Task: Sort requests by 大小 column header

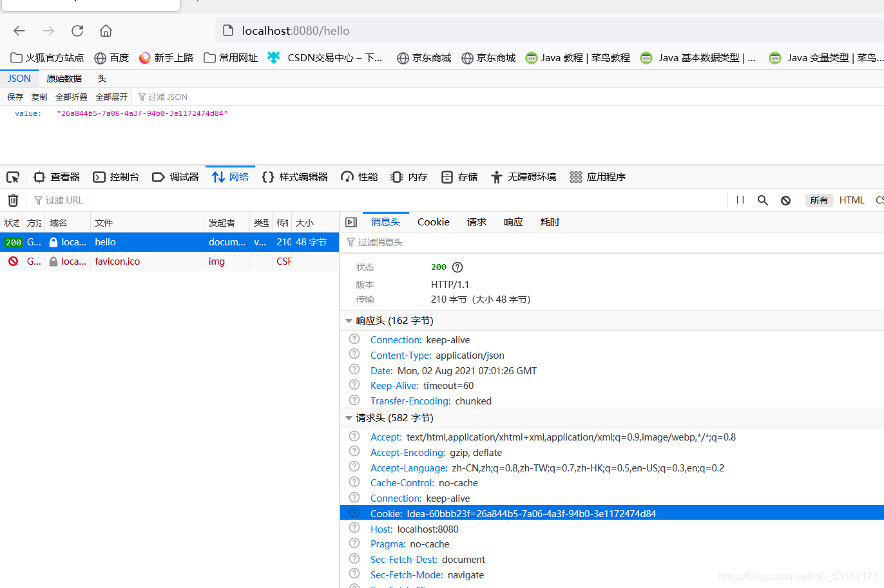Action: (314, 223)
